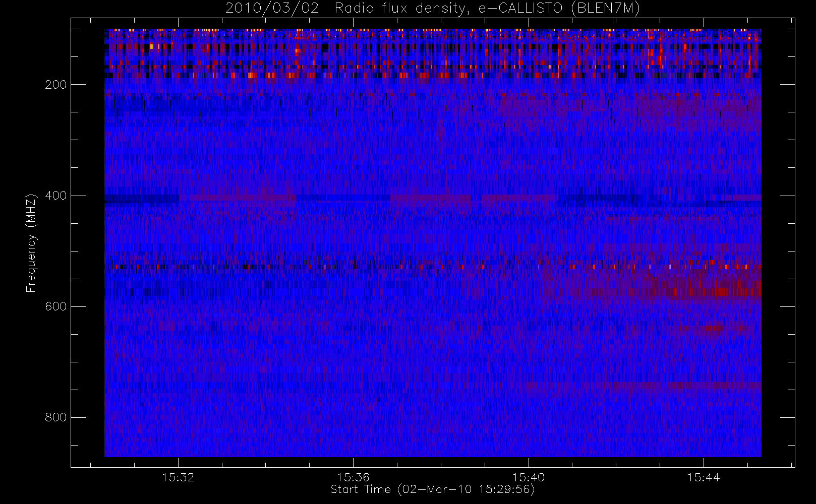The width and height of the screenshot is (816, 504).
Task: Click the '600' frequency tick label
Action: (55, 306)
